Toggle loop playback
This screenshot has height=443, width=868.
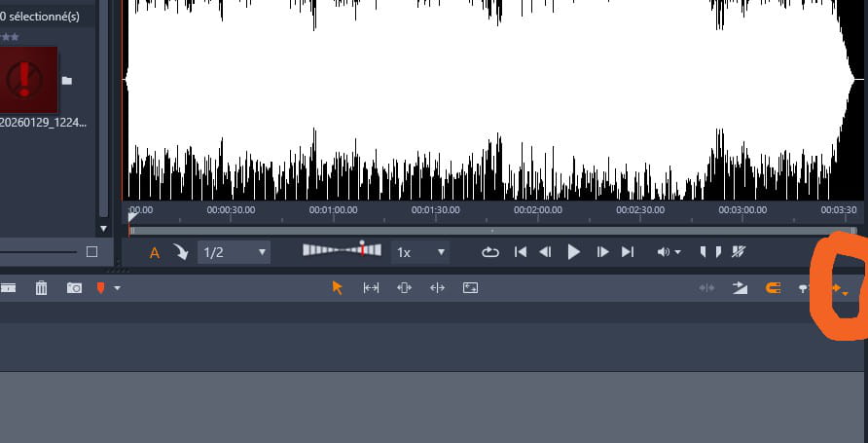coord(489,252)
